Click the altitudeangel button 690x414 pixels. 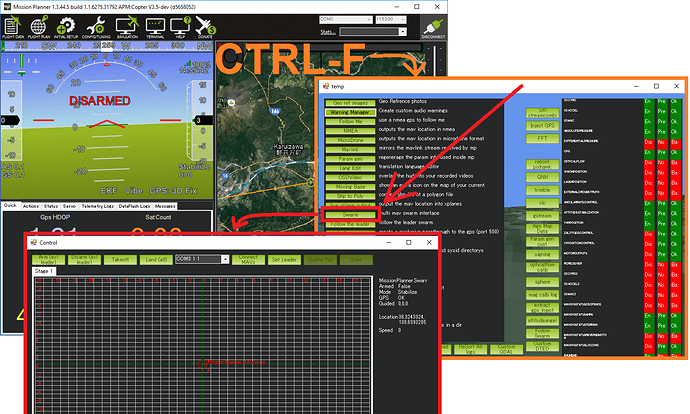pos(542,320)
